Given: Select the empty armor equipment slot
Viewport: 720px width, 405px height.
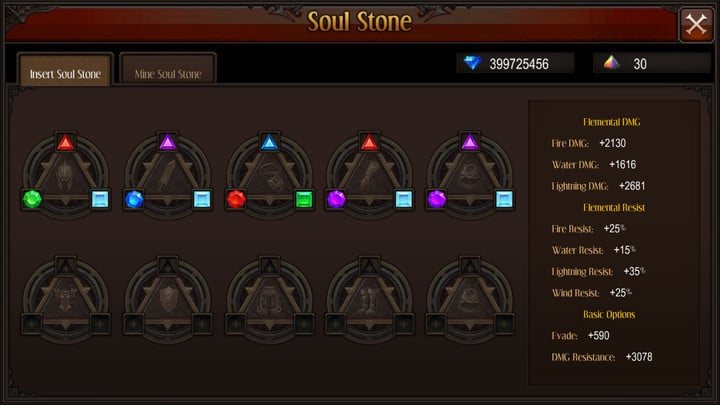Looking at the screenshot, I should (x=66, y=299).
